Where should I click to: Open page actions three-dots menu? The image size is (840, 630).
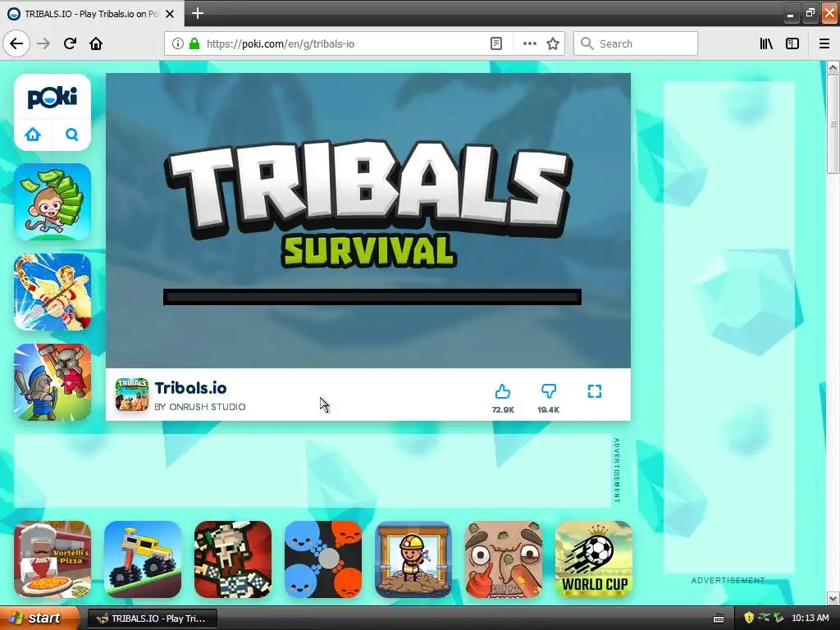click(529, 43)
